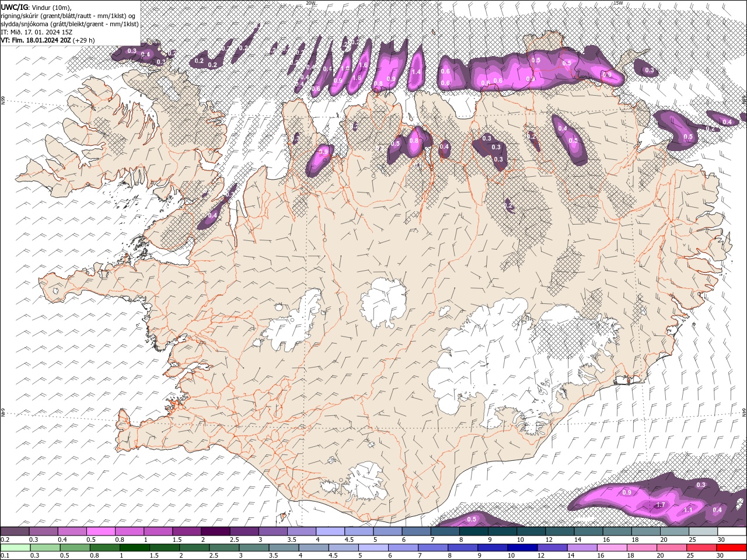The width and height of the screenshot is (747, 560).
Task: Pick the 1 dark green swatch in the bottom legend row
Action: [x=134, y=548]
